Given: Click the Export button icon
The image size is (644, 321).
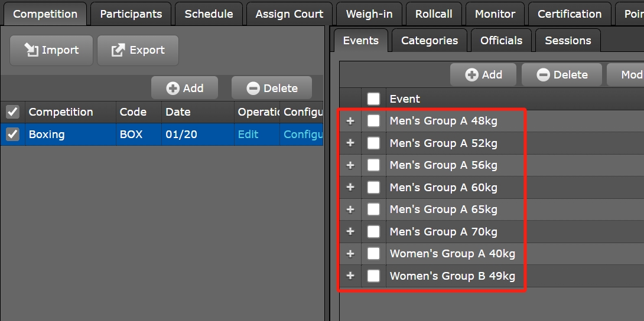Looking at the screenshot, I should coord(118,50).
